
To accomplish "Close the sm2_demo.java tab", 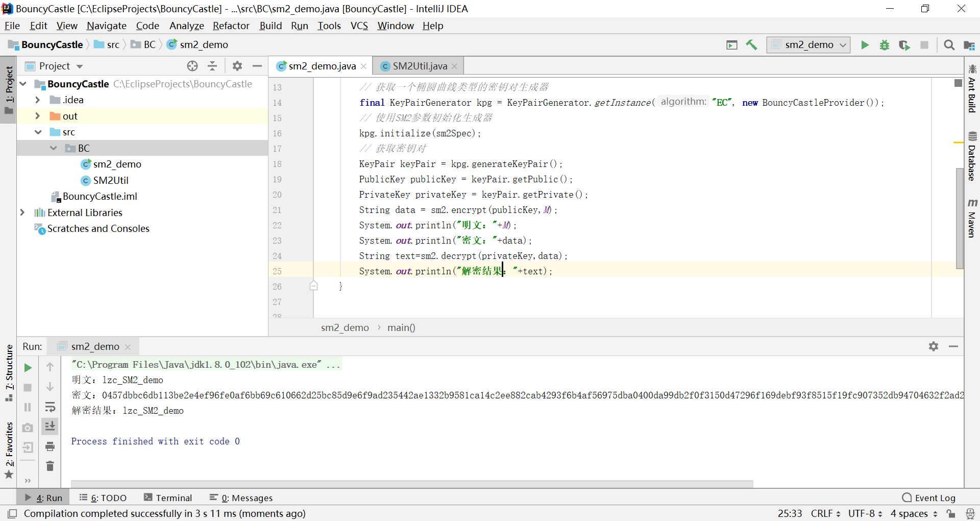I will point(363,66).
